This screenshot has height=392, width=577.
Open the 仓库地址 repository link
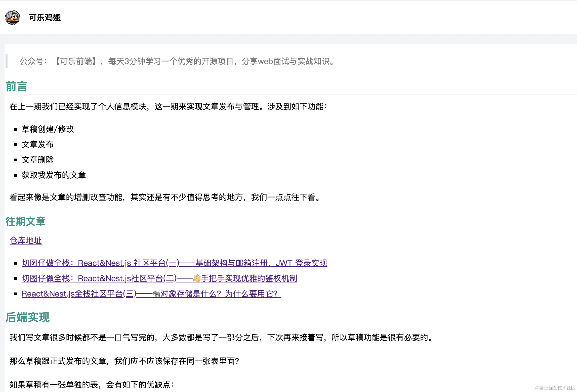[25, 240]
